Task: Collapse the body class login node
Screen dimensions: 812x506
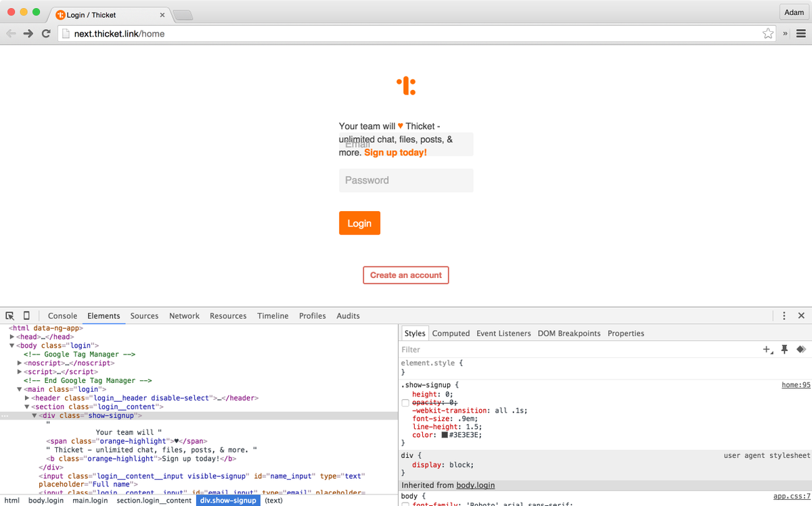Action: (12, 346)
